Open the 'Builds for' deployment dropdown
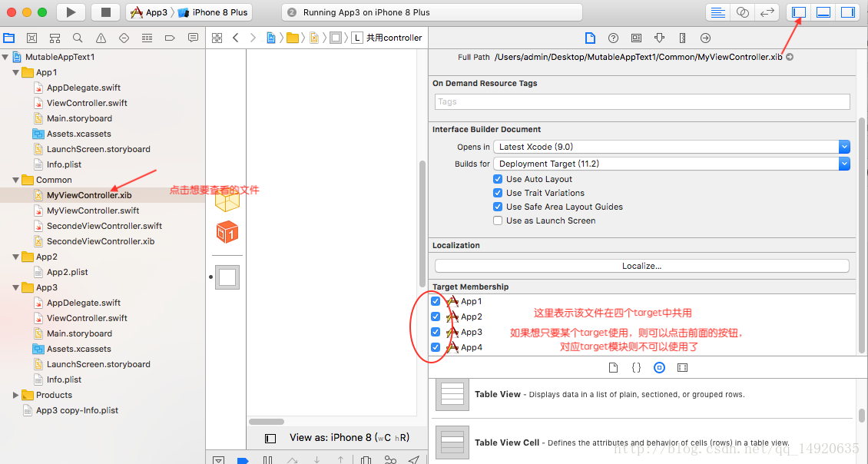Image resolution: width=868 pixels, height=464 pixels. 671,164
